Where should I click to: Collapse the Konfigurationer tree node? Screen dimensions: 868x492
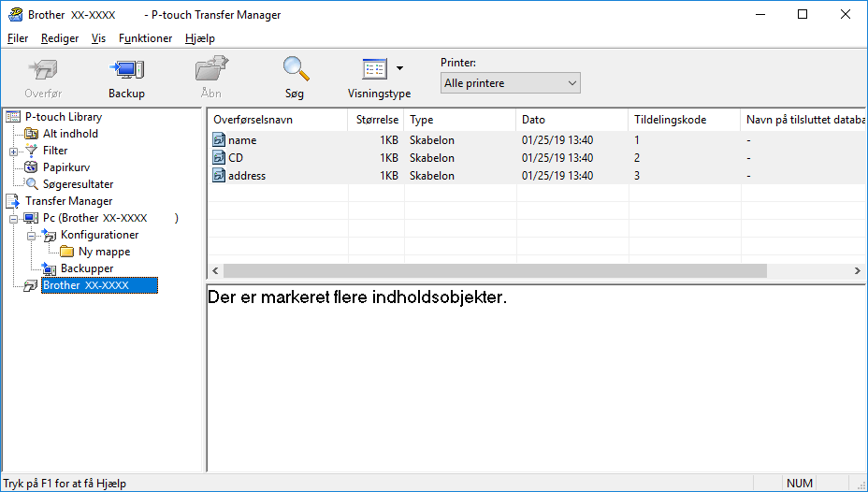click(31, 236)
